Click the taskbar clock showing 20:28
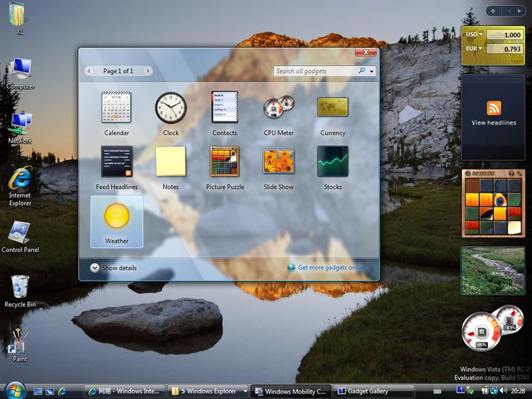 pos(518,391)
